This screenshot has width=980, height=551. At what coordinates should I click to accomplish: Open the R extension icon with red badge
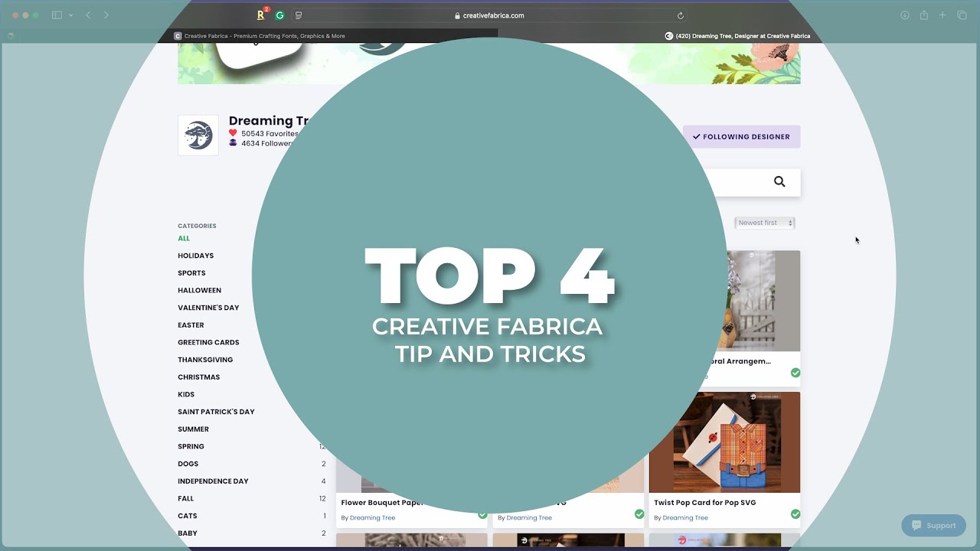[x=261, y=15]
